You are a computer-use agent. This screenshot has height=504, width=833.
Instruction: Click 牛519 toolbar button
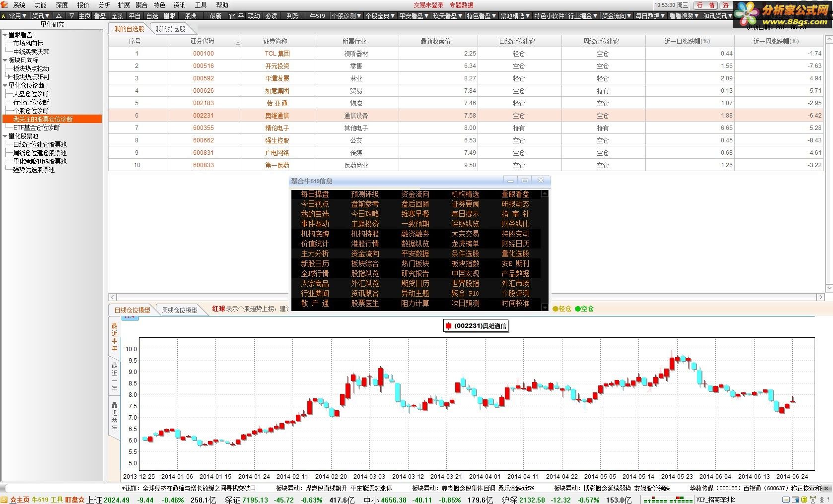click(x=317, y=16)
